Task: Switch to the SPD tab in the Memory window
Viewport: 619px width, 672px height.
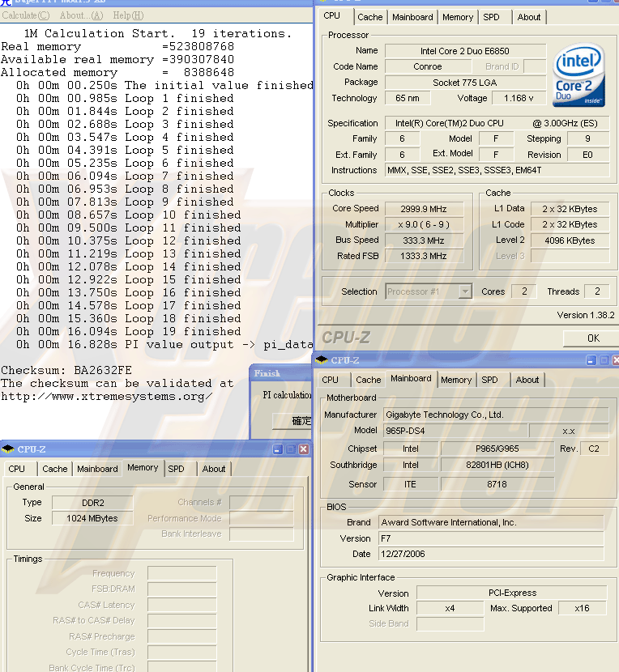Action: point(176,469)
